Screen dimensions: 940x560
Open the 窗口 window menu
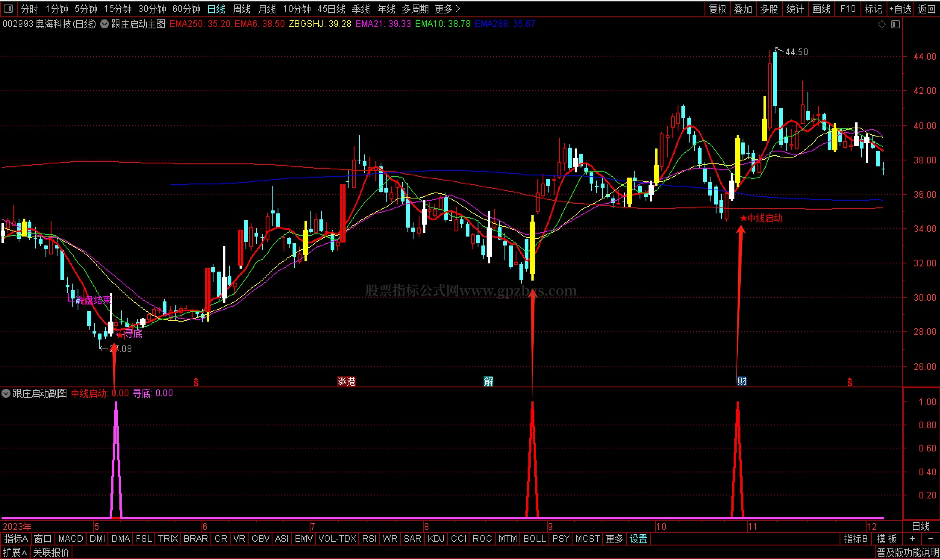tap(43, 539)
